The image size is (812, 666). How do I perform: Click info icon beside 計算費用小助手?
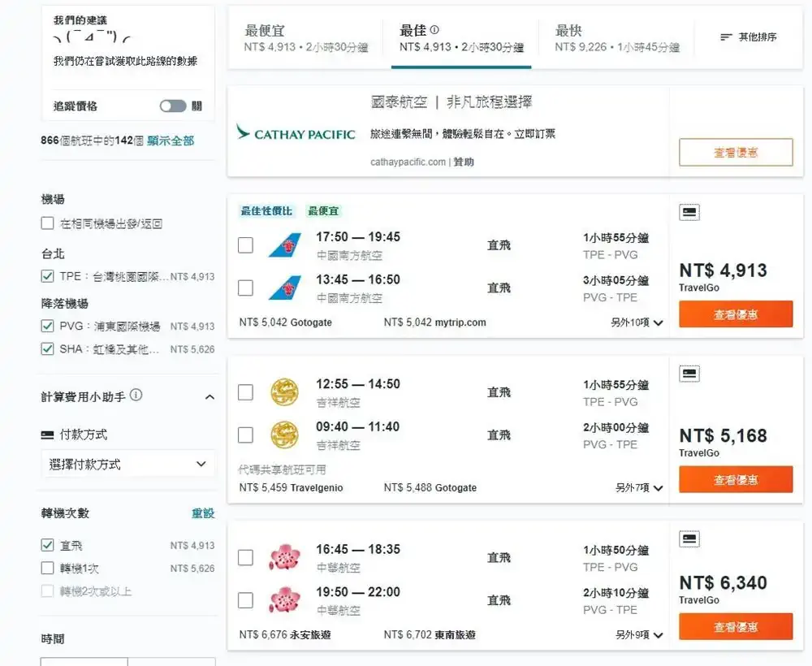pos(136,396)
